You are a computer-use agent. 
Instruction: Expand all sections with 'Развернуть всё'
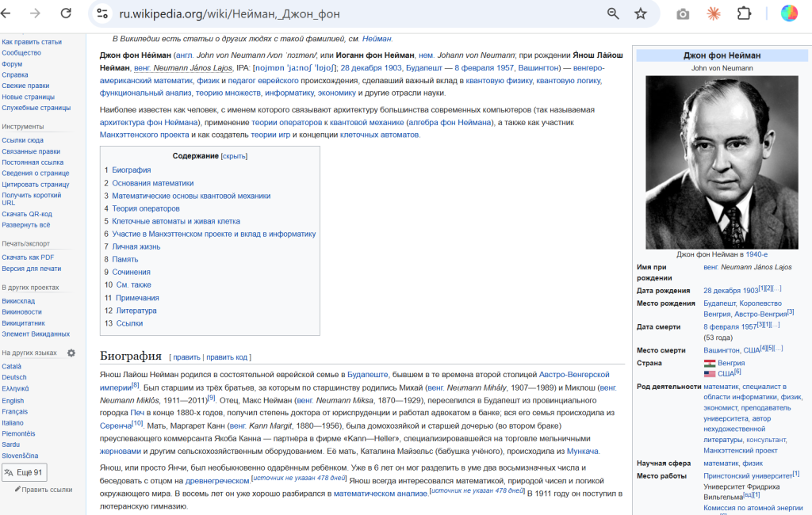(26, 225)
